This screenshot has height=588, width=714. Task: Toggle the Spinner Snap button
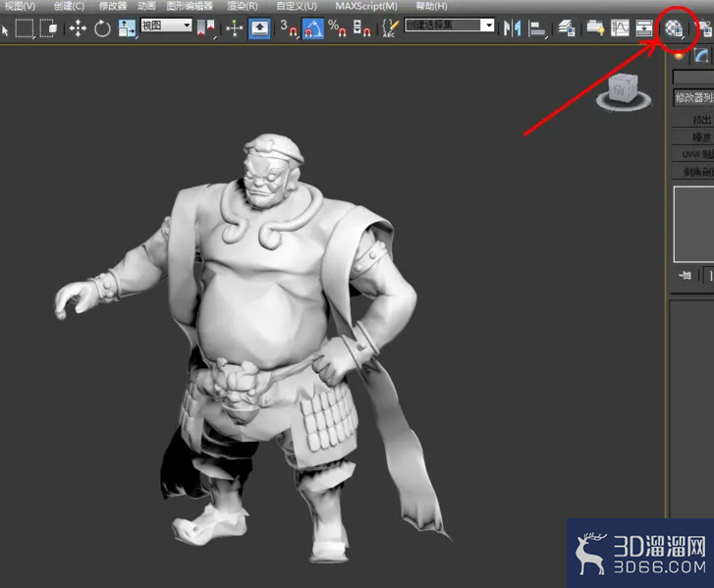click(x=362, y=28)
